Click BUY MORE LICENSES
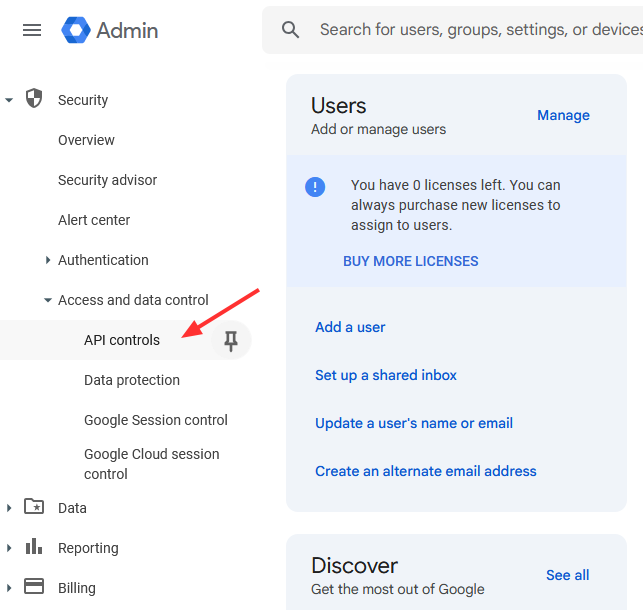The height and width of the screenshot is (610, 643). pos(410,261)
